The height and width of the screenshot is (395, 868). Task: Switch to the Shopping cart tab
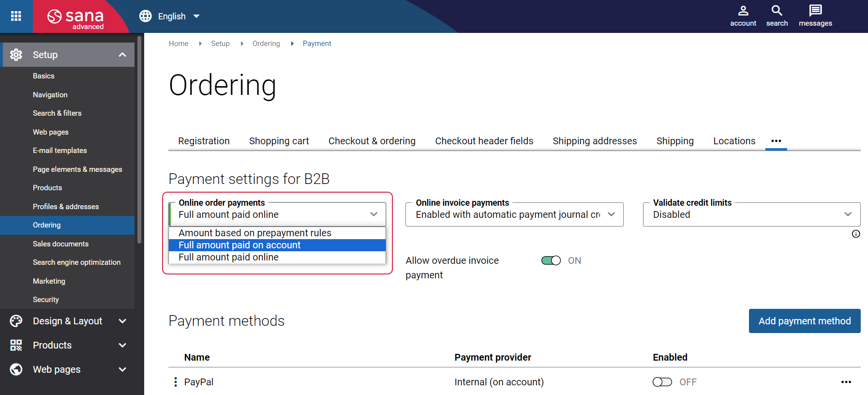[279, 141]
